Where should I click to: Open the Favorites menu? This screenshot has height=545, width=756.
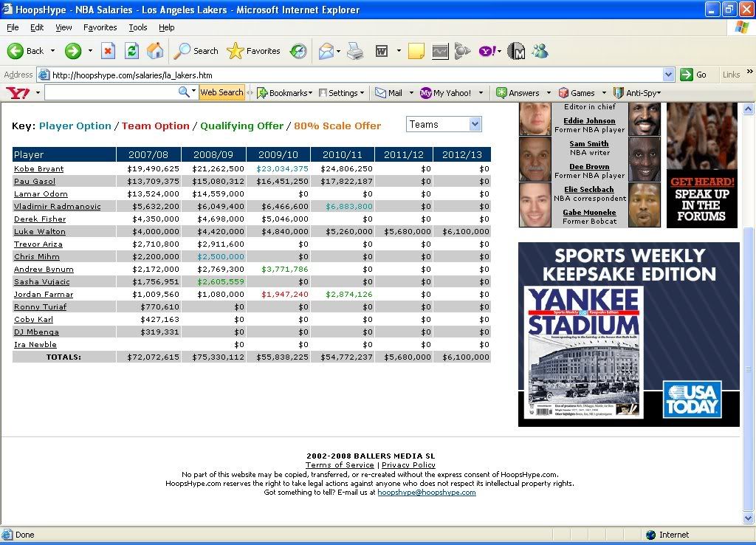[x=100, y=27]
